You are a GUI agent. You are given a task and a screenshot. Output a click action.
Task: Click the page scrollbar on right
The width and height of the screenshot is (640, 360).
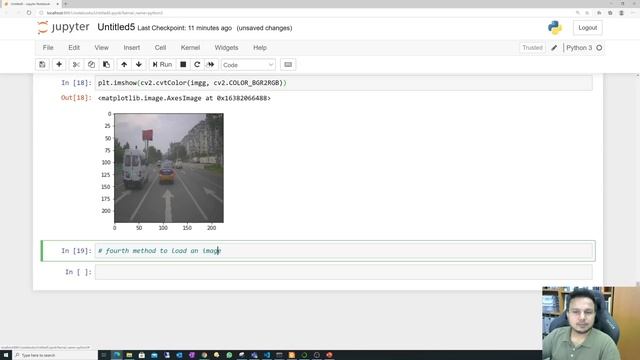coord(638,180)
